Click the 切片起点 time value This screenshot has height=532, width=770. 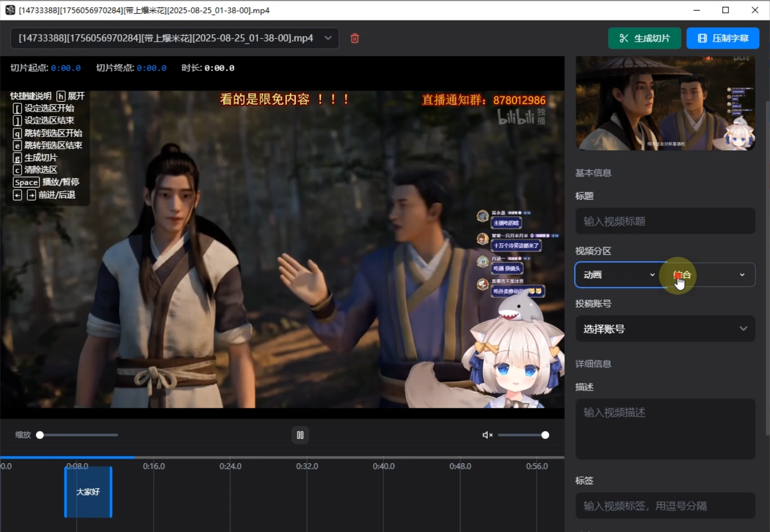click(65, 68)
